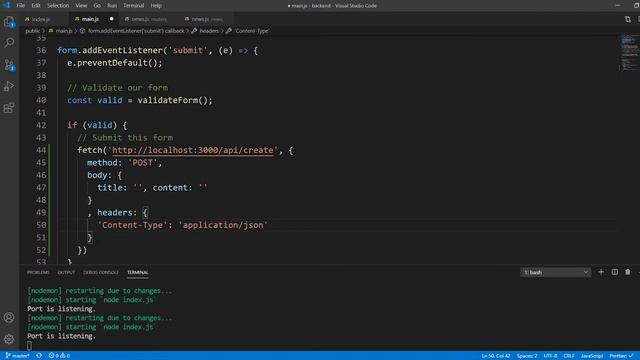Click the UTF-8 encoding indicator
Viewport: 640px width, 360px height.
pos(550,356)
